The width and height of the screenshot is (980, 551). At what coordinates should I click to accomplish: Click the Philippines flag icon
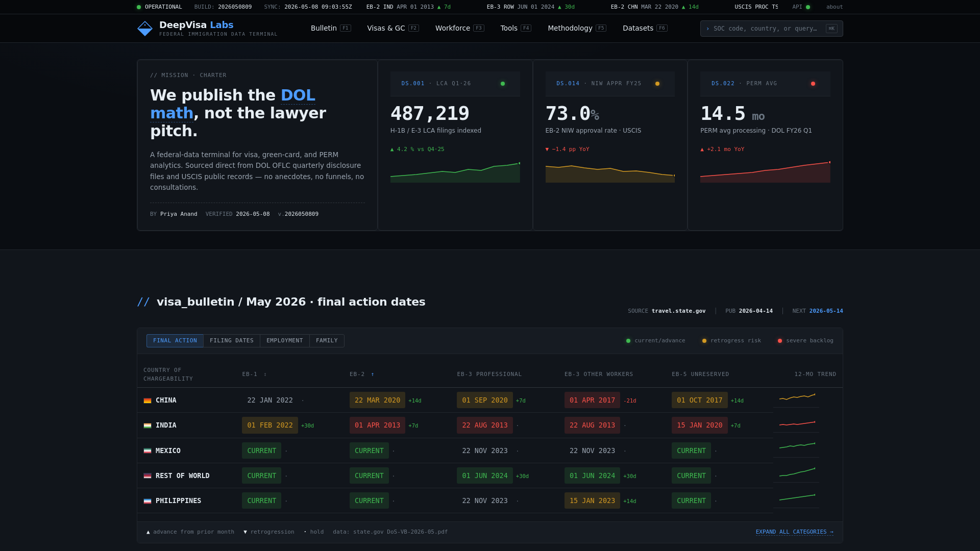148,501
